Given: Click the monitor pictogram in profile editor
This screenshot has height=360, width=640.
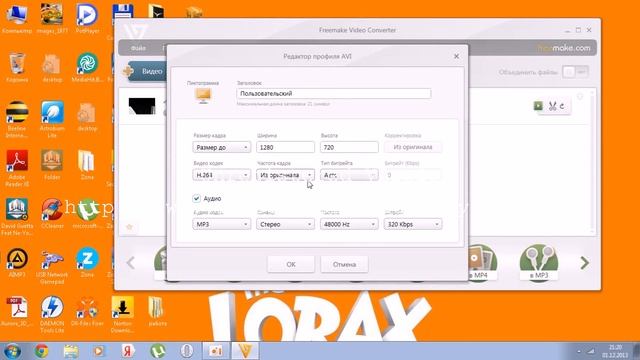Looking at the screenshot, I should pos(203,96).
